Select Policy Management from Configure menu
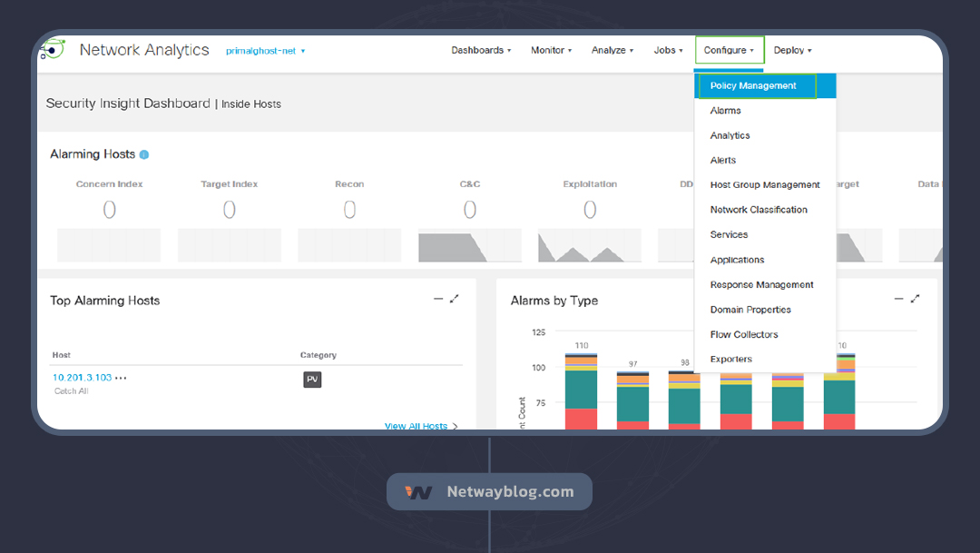Screen dimensions: 980x553 coord(753,86)
